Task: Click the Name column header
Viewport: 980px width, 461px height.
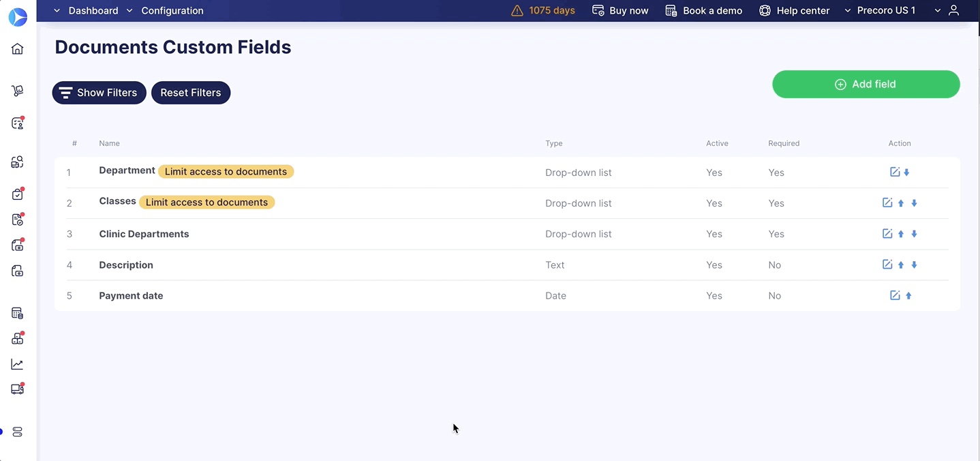Action: tap(109, 143)
